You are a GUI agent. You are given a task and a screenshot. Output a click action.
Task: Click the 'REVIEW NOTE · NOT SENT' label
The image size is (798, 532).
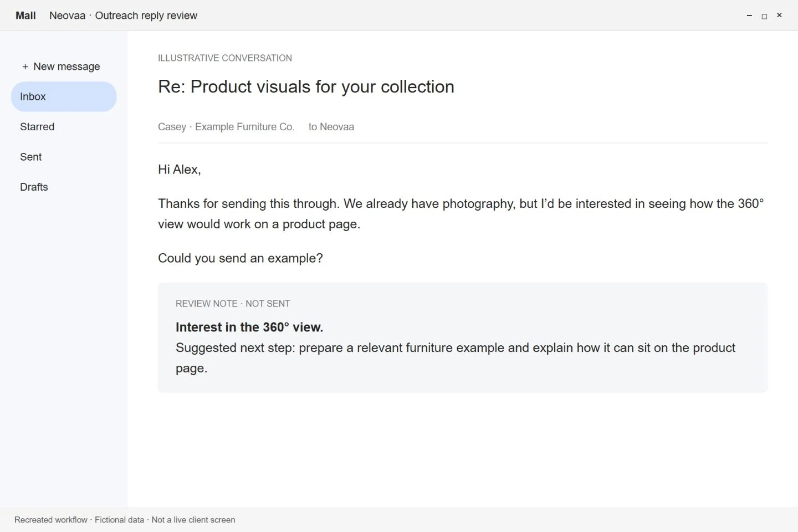(233, 304)
